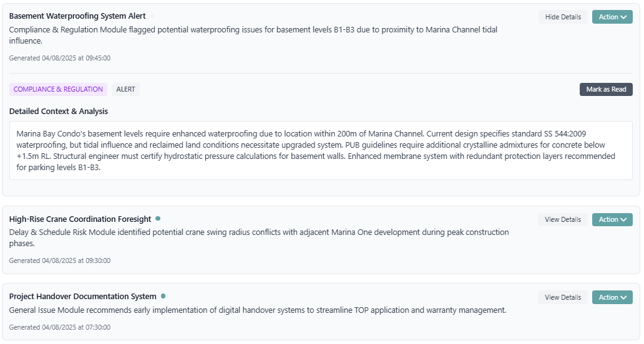Click the Generated 09:45:00 timestamp

[x=60, y=58]
